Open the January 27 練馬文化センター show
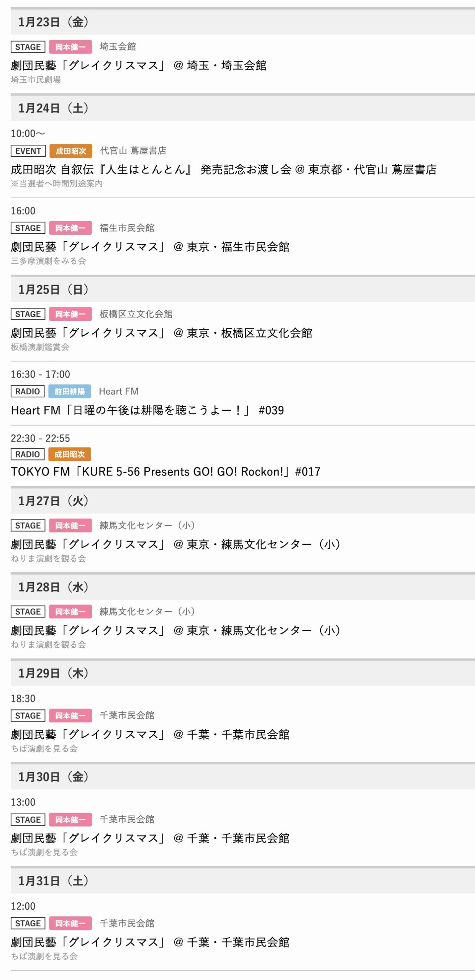This screenshot has height=980, width=475. coord(175,544)
